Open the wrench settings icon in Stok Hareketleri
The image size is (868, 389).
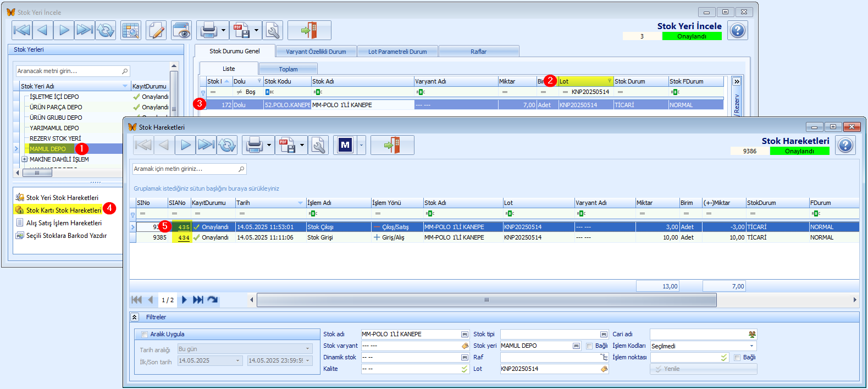click(318, 145)
